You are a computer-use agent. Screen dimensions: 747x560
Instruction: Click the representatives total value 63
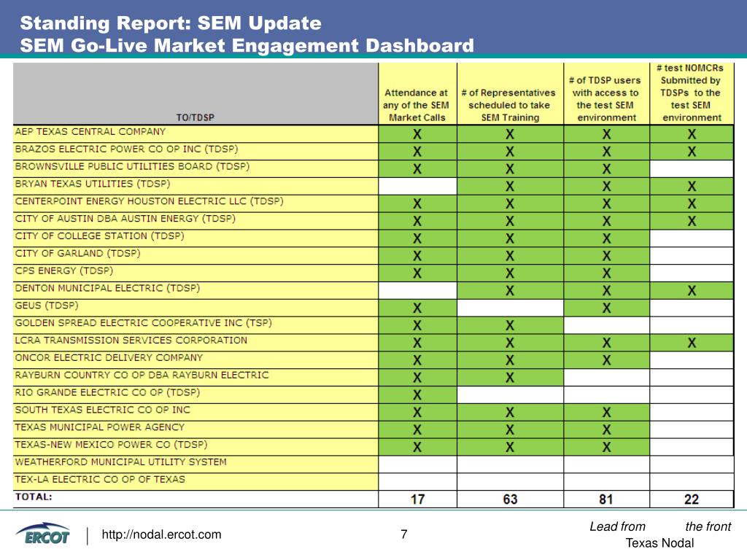tap(510, 499)
